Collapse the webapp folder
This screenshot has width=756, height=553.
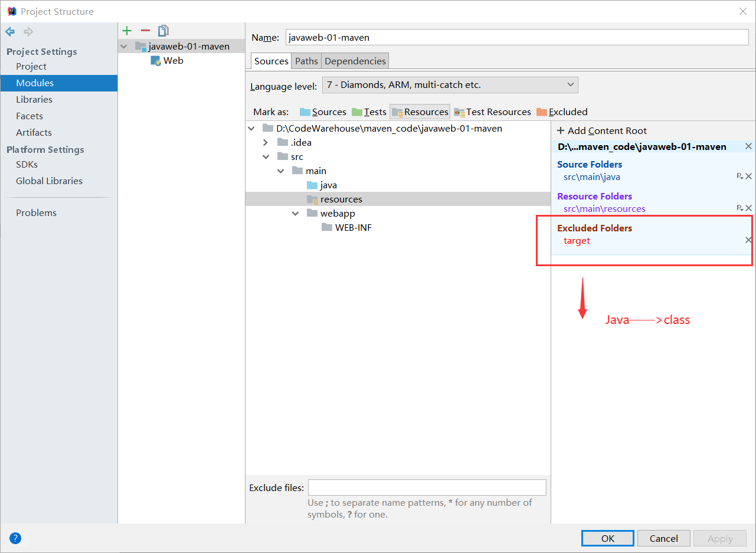click(295, 214)
